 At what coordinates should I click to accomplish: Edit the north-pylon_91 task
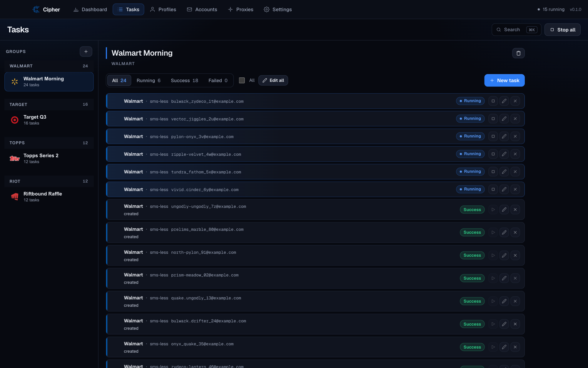tap(504, 255)
